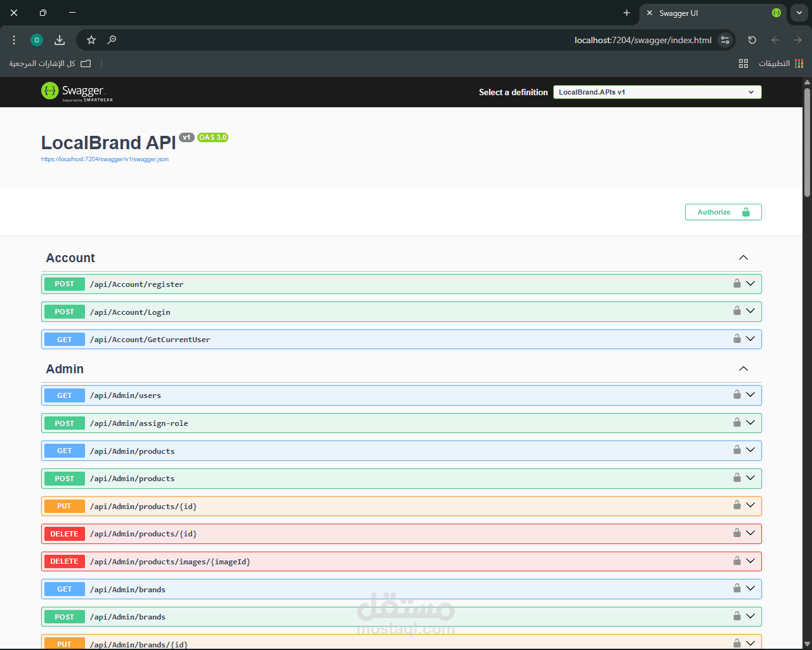Click GET button for /api/Account/GetCurrentUser

click(64, 340)
